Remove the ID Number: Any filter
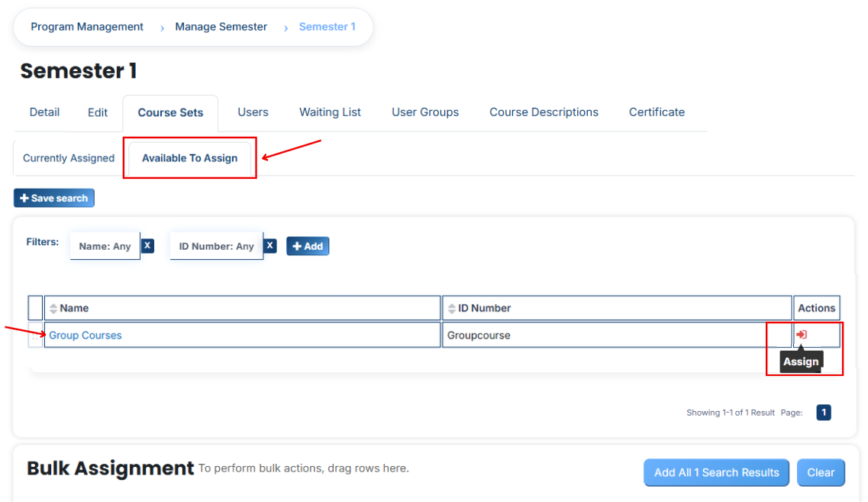868x502 pixels. pos(269,245)
